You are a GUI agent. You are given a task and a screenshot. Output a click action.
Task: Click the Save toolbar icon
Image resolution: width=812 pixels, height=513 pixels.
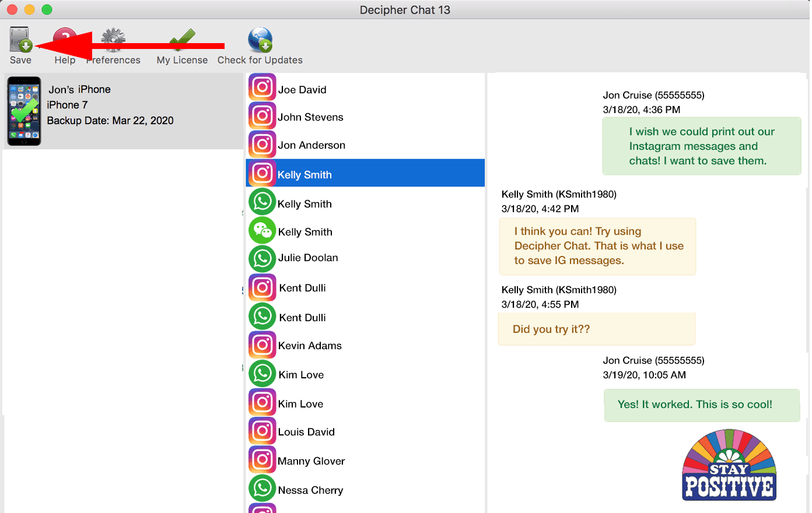point(20,41)
